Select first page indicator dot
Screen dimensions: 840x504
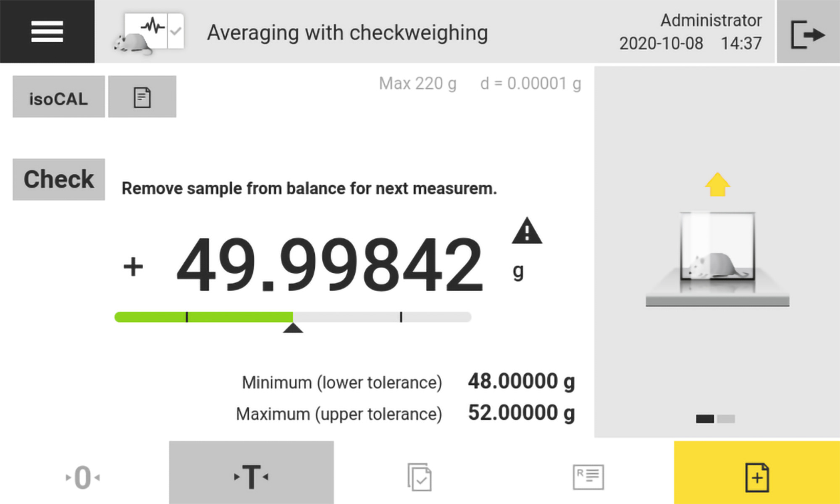tap(705, 419)
